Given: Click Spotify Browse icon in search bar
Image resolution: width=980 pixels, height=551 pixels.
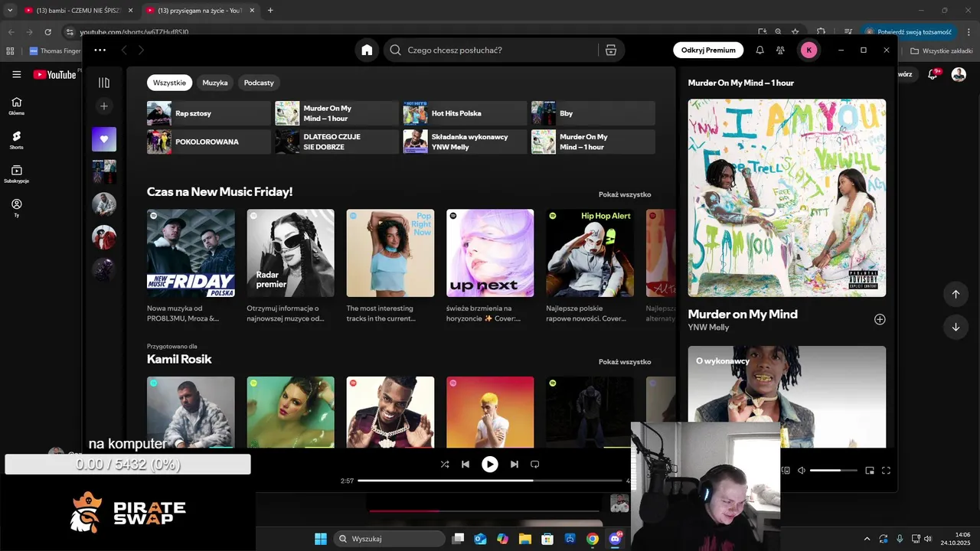Looking at the screenshot, I should (610, 50).
